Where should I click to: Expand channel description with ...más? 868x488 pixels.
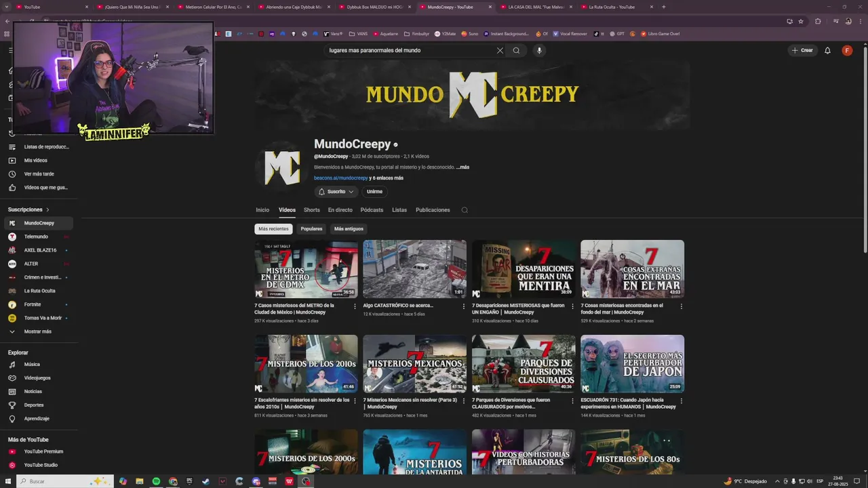[462, 167]
